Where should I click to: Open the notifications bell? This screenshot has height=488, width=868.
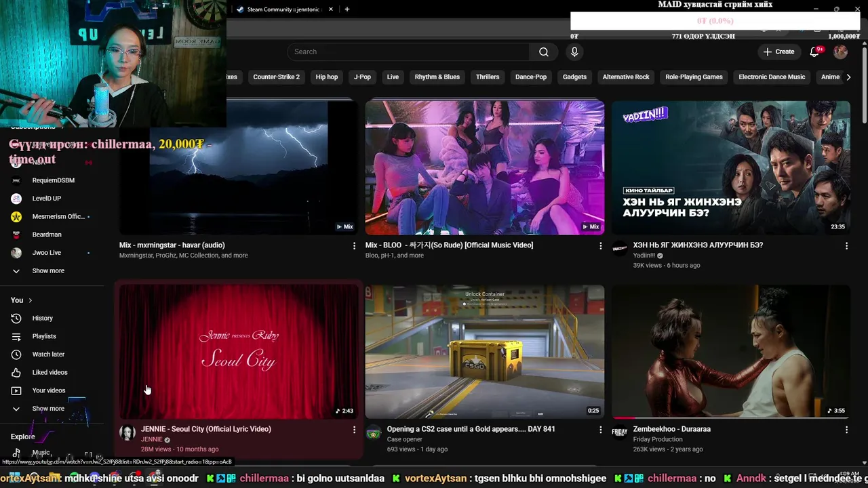816,52
